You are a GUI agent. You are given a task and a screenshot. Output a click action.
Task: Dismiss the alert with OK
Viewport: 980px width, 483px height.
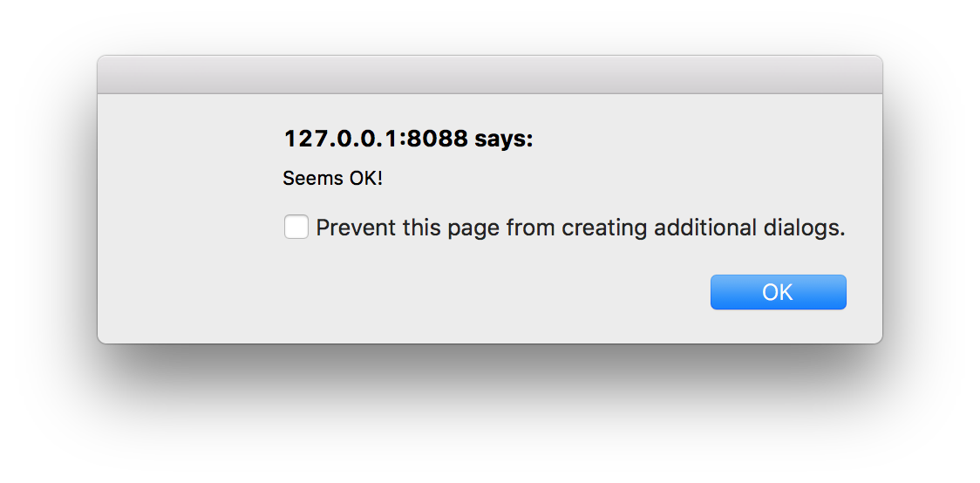point(778,292)
